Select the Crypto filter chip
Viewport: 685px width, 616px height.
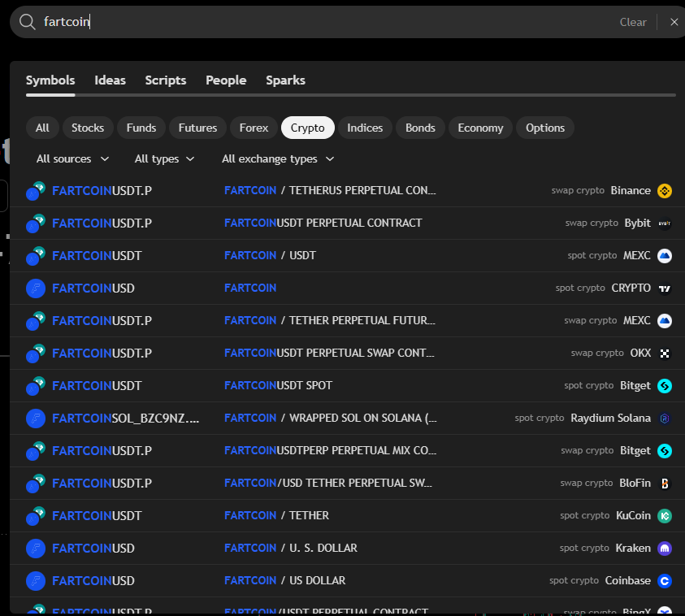pyautogui.click(x=307, y=128)
